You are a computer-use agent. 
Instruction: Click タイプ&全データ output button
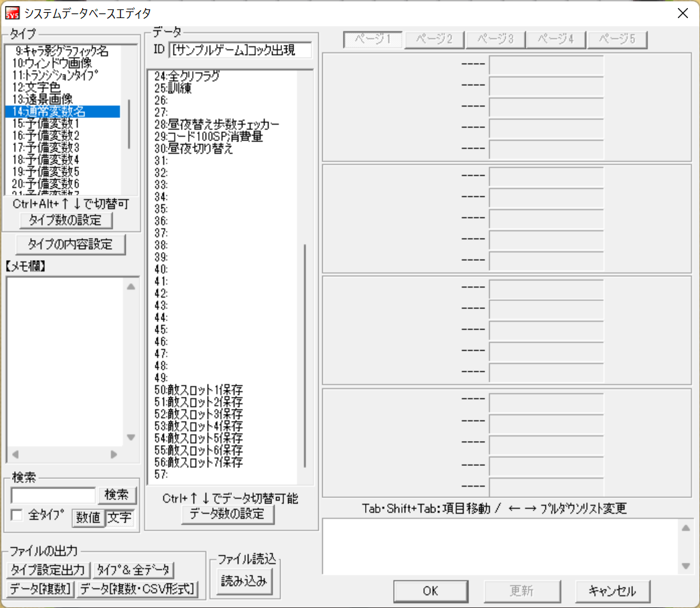[133, 570]
